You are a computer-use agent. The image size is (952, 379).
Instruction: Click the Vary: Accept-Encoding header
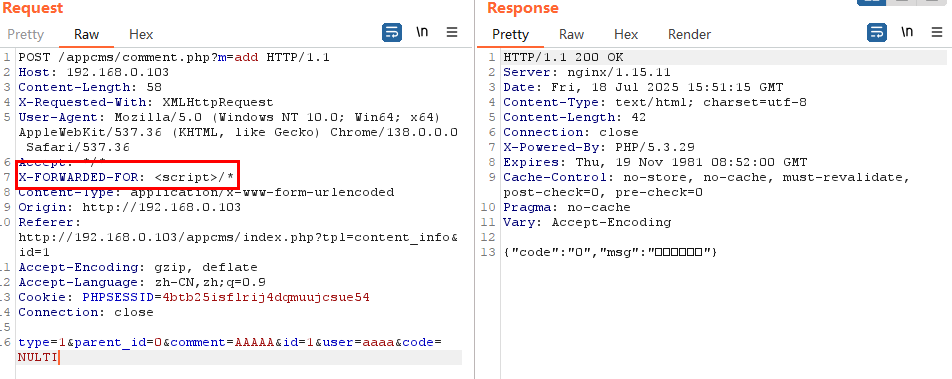coord(587,222)
